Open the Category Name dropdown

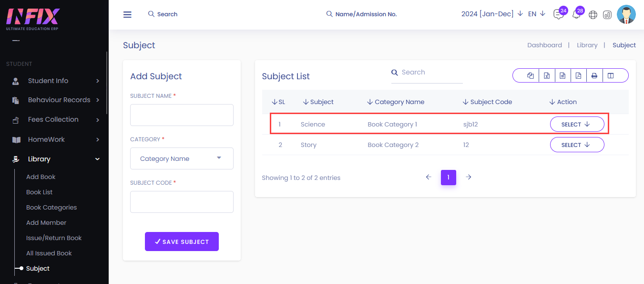tap(182, 158)
